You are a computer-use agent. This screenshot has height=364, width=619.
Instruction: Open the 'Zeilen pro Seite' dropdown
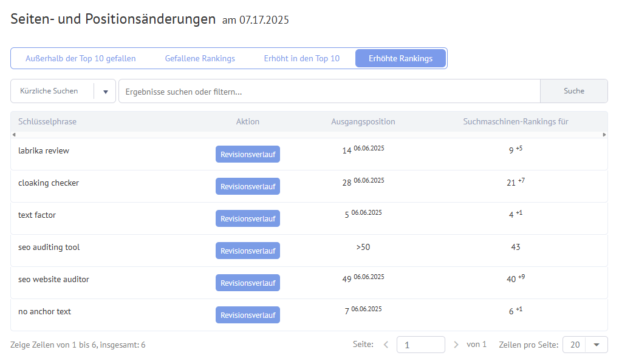[x=585, y=345]
